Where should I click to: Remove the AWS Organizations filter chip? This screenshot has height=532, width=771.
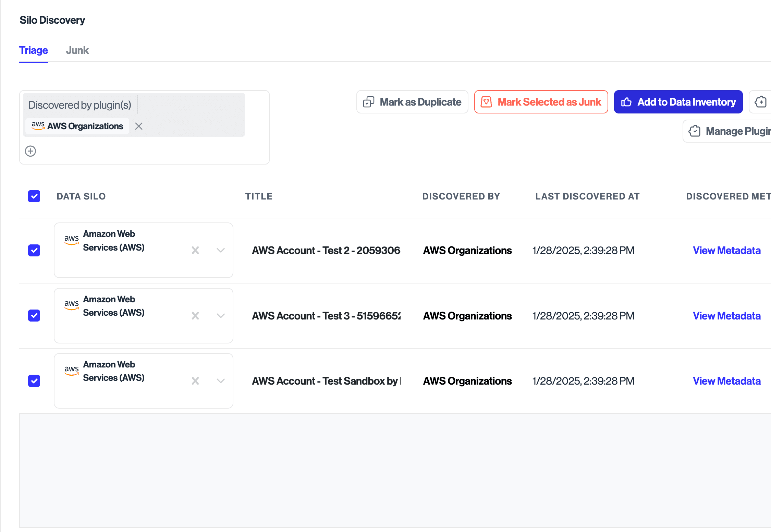(x=138, y=126)
